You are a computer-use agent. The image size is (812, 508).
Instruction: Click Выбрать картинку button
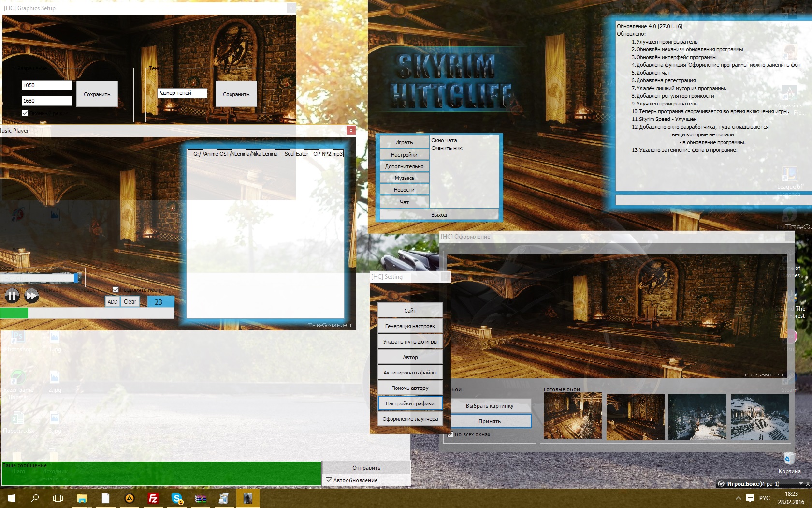[x=490, y=406]
